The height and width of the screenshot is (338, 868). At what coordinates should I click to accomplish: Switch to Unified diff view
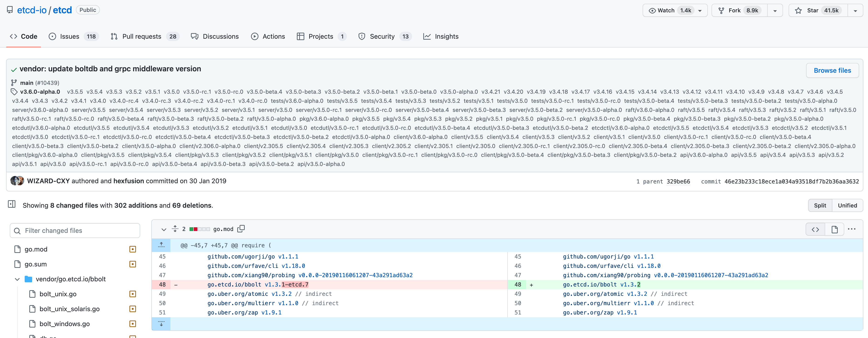pos(847,205)
